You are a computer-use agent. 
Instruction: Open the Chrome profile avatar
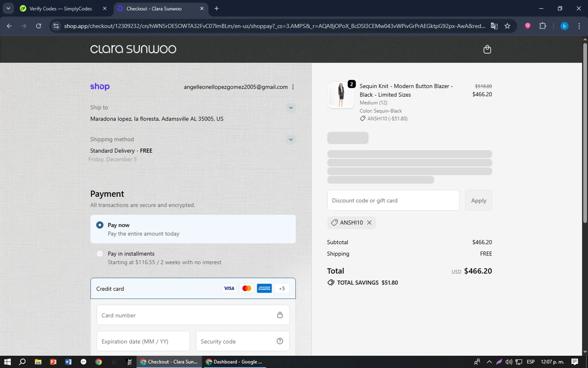click(564, 26)
